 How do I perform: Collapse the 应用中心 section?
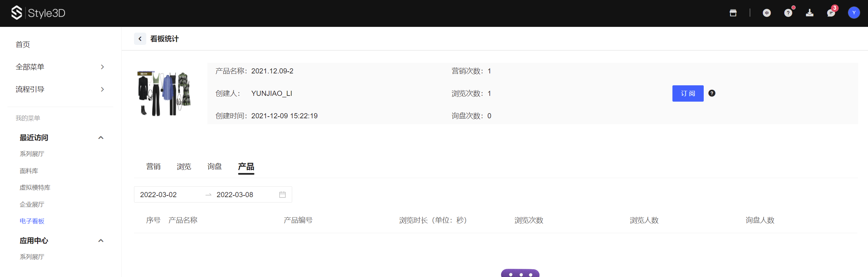tap(101, 241)
